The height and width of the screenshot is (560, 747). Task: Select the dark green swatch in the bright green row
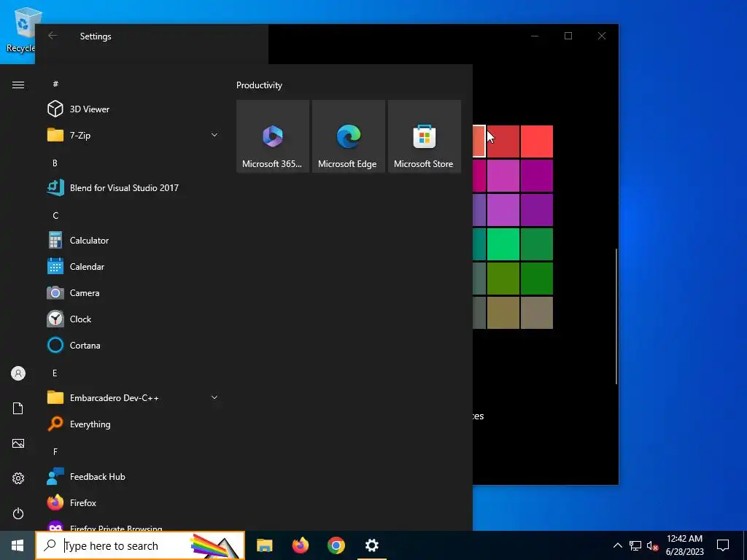pos(537,244)
